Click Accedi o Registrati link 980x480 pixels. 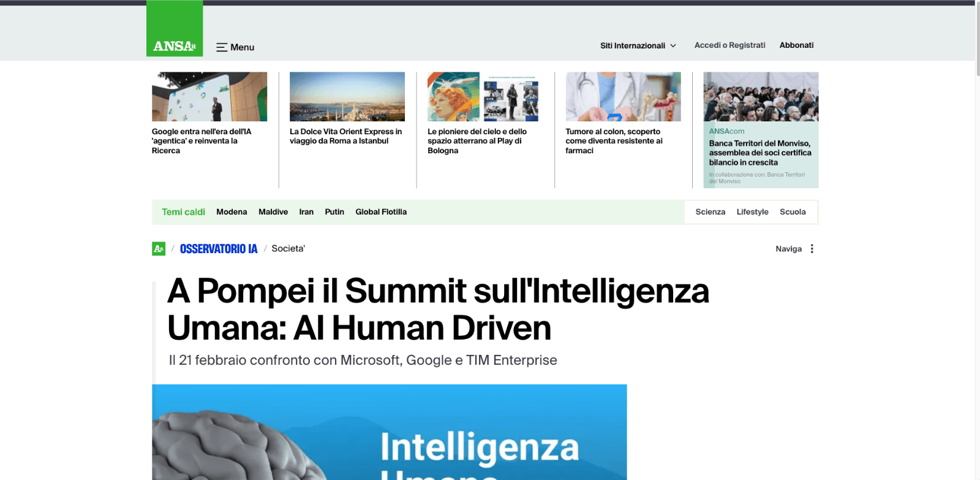point(729,45)
